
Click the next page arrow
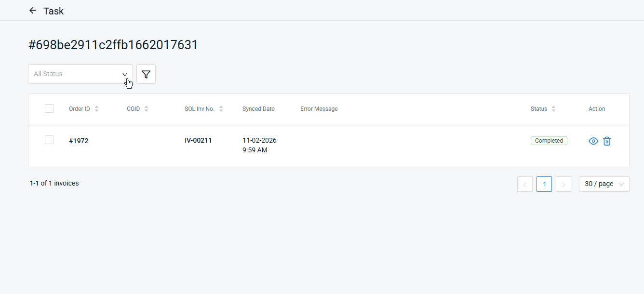click(563, 184)
